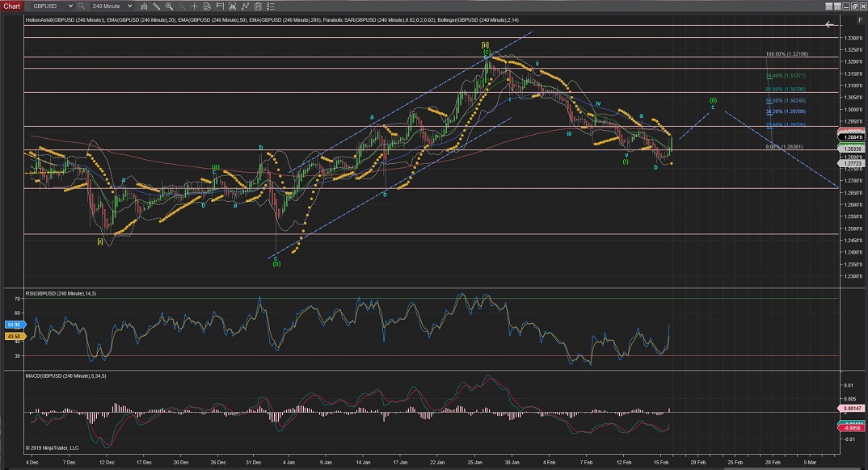The width and height of the screenshot is (868, 470).
Task: Select the iv wave label
Action: click(x=598, y=103)
